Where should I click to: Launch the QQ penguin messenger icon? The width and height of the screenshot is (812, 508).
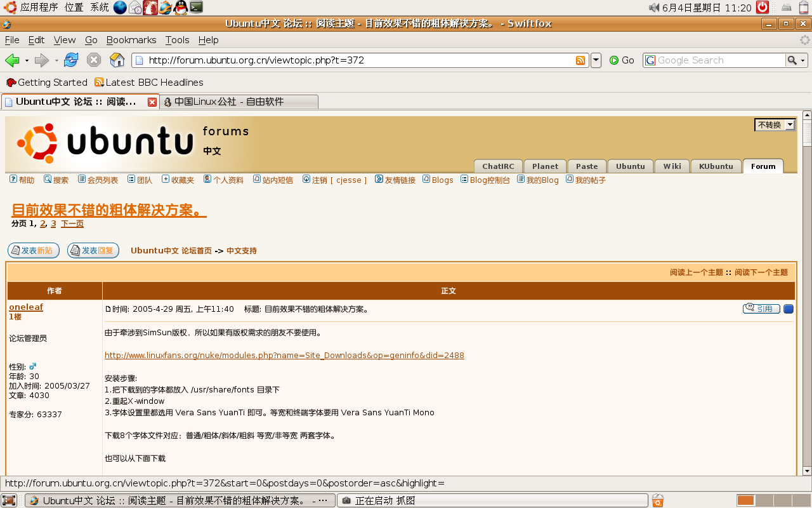pos(181,8)
